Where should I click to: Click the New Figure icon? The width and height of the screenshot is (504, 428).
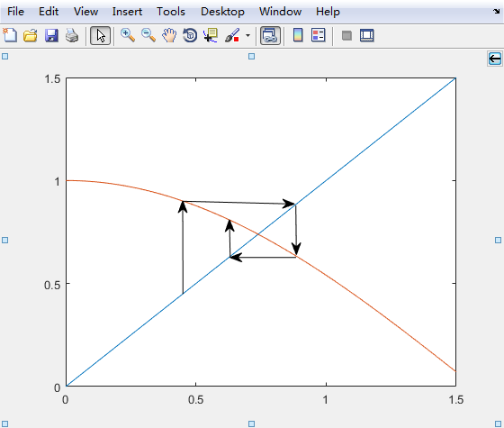[x=10, y=35]
